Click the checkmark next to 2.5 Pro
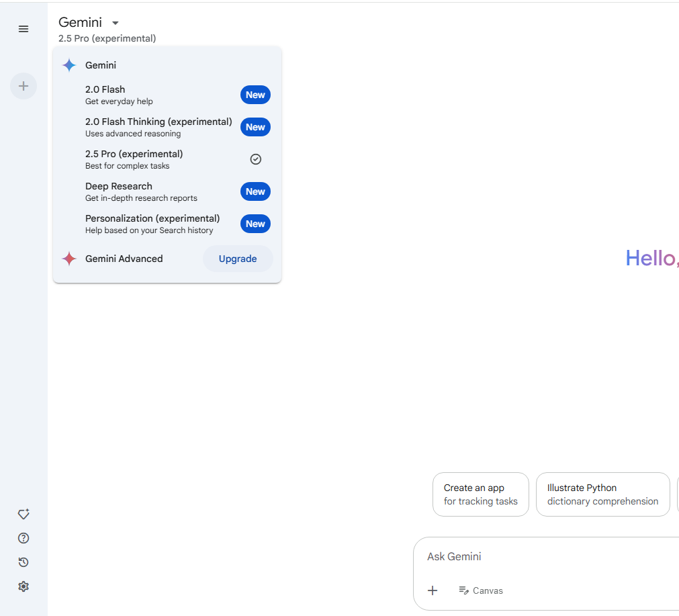The height and width of the screenshot is (616, 679). (x=256, y=159)
